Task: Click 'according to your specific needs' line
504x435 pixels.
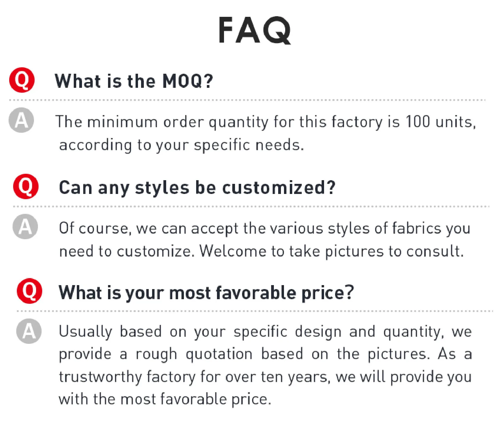Action: pyautogui.click(x=181, y=145)
